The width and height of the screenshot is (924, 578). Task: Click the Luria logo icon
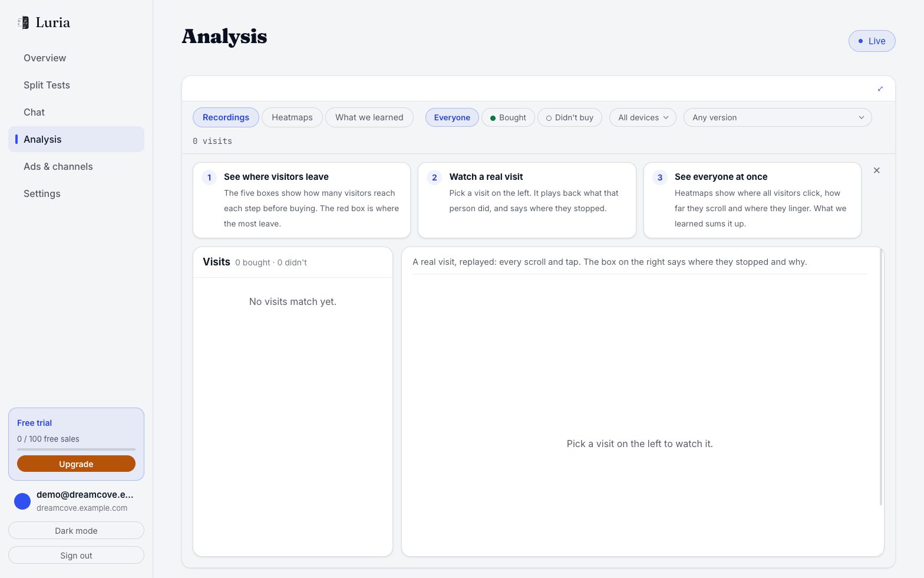click(23, 23)
